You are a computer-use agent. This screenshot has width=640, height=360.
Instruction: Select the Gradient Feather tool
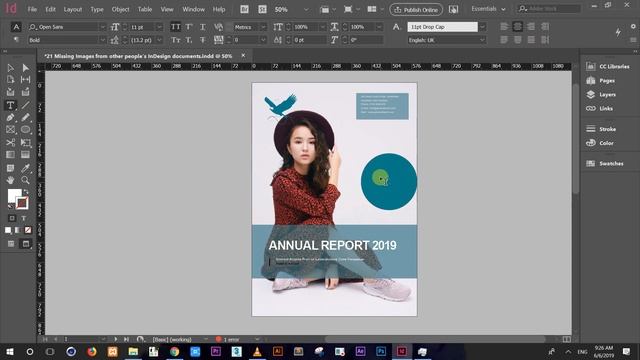point(25,155)
